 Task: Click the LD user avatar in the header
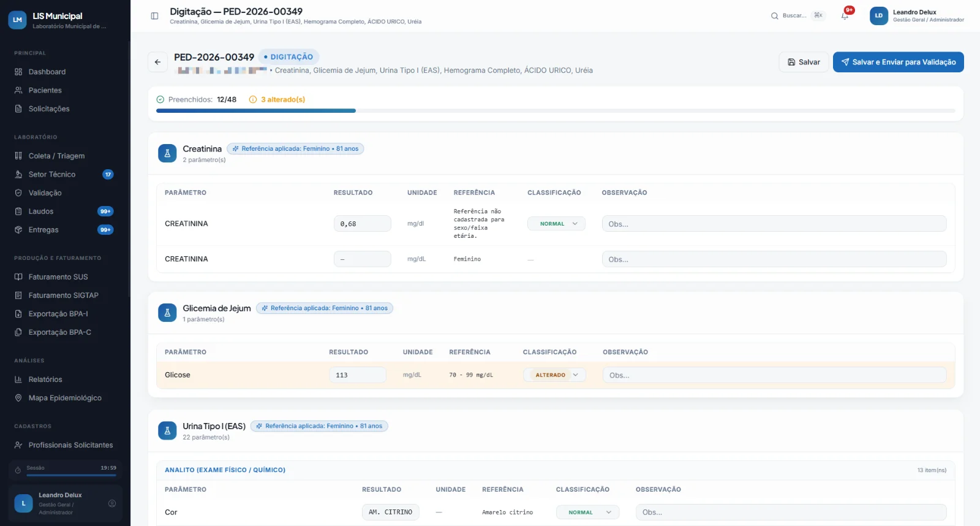tap(878, 16)
